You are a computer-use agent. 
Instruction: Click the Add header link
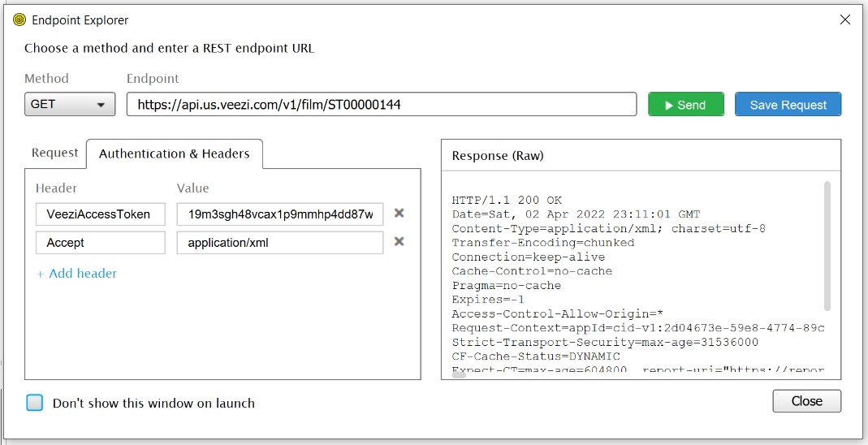tap(77, 274)
